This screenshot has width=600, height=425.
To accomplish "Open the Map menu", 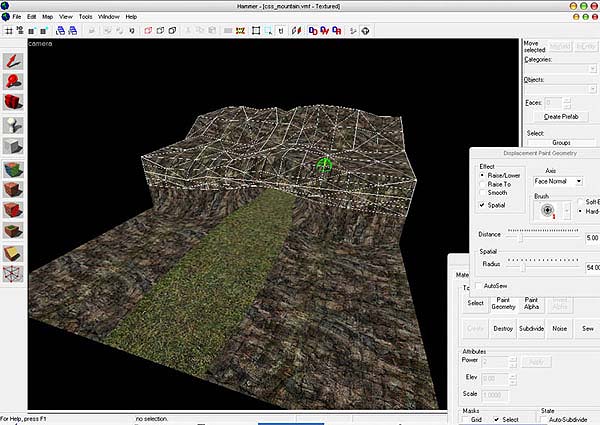I will tap(47, 17).
